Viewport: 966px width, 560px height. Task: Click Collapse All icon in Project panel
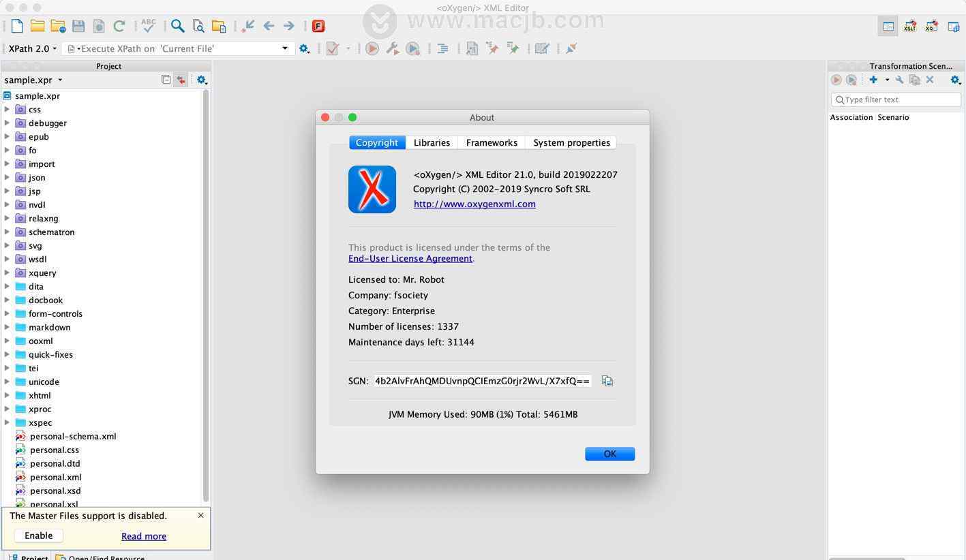166,80
